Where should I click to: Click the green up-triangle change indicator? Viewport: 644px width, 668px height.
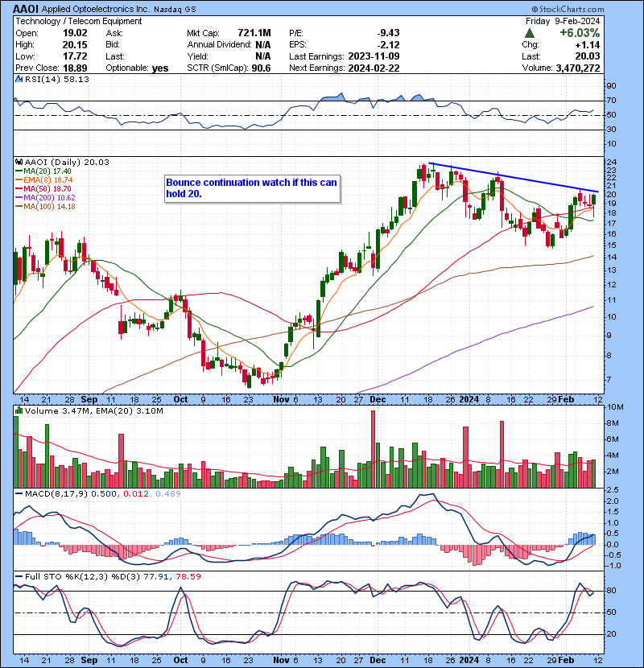530,33
